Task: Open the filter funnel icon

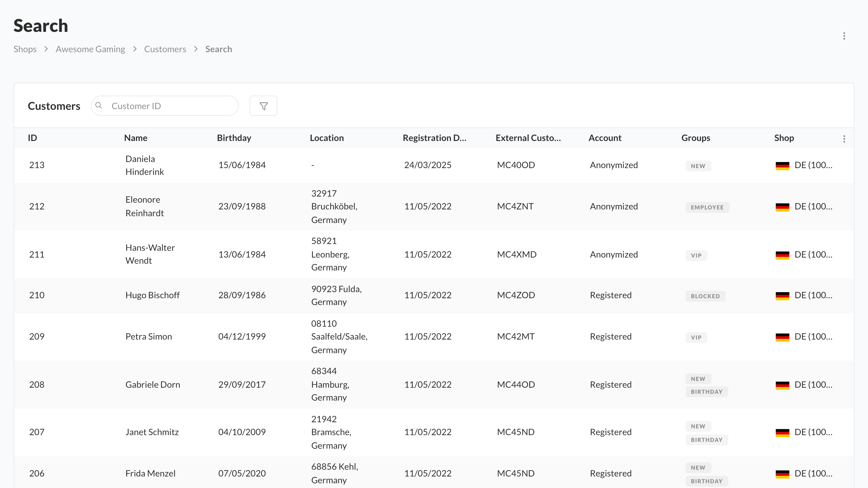Action: (x=263, y=106)
